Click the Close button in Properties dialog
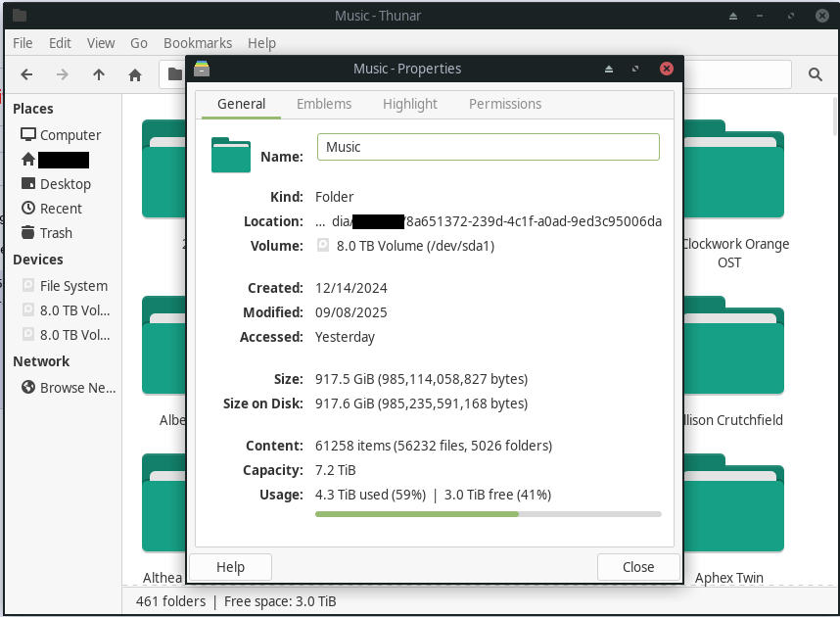The width and height of the screenshot is (840, 617). click(638, 567)
